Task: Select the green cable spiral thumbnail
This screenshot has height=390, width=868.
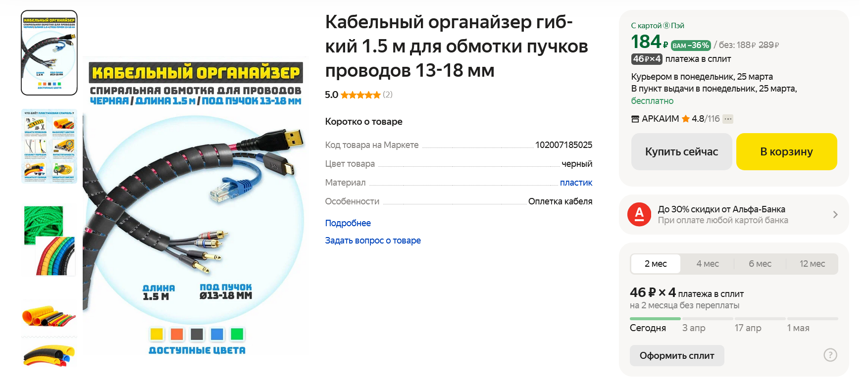Action: click(x=49, y=240)
